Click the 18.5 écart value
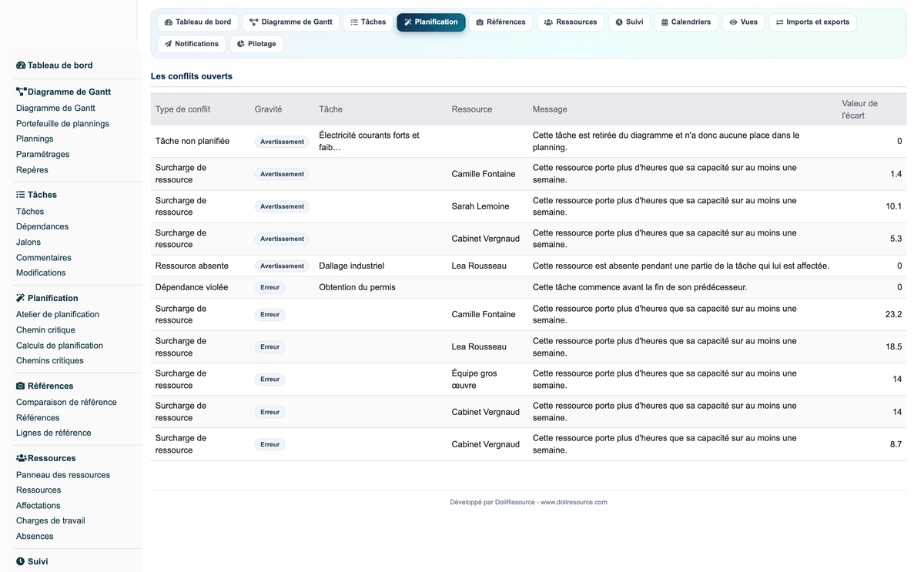Screen dimensions: 924x572 [x=893, y=347]
